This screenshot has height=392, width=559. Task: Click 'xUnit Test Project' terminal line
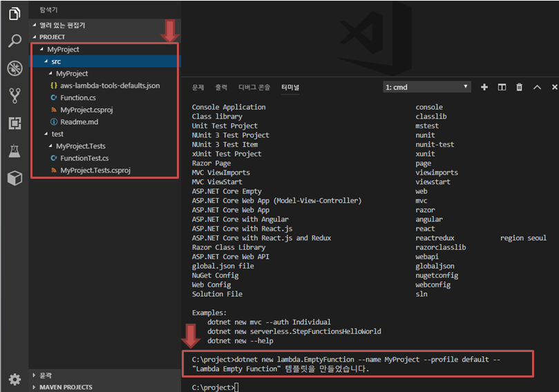tap(227, 154)
